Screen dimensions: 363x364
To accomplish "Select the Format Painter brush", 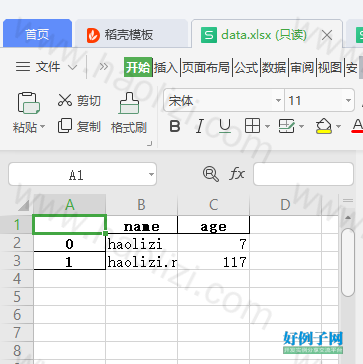I will (129, 103).
